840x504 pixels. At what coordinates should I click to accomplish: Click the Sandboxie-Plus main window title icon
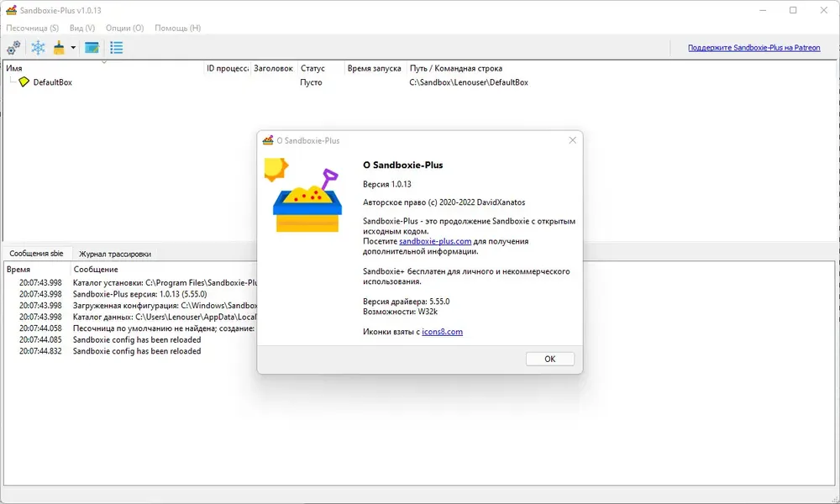(x=11, y=10)
